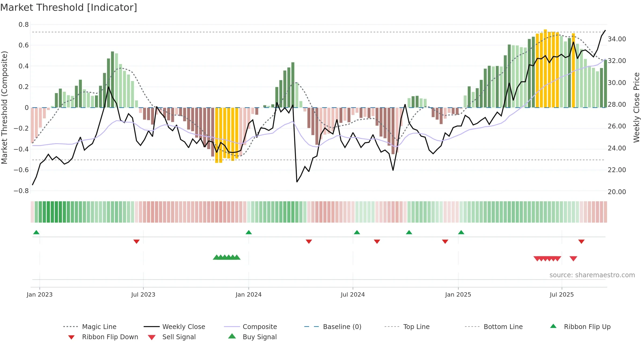Click the blue dashed sample in Baseline legend
This screenshot has height=362, width=644.
point(312,327)
